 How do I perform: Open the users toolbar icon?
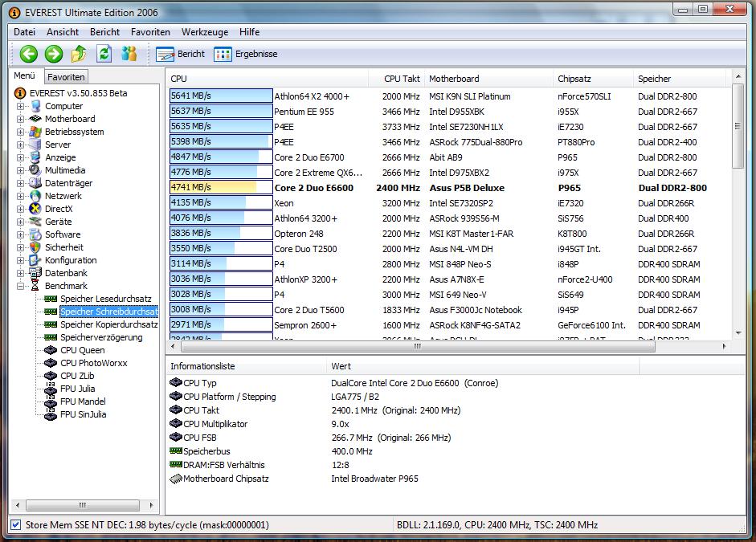129,54
